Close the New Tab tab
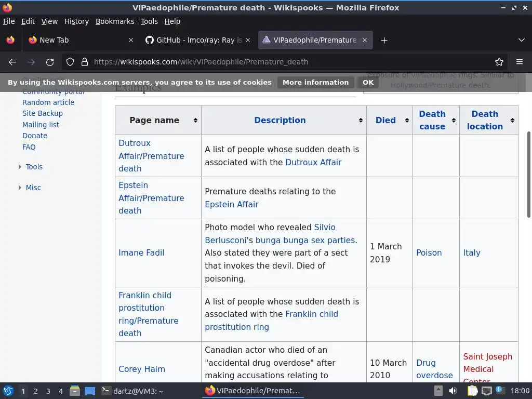 tap(131, 40)
